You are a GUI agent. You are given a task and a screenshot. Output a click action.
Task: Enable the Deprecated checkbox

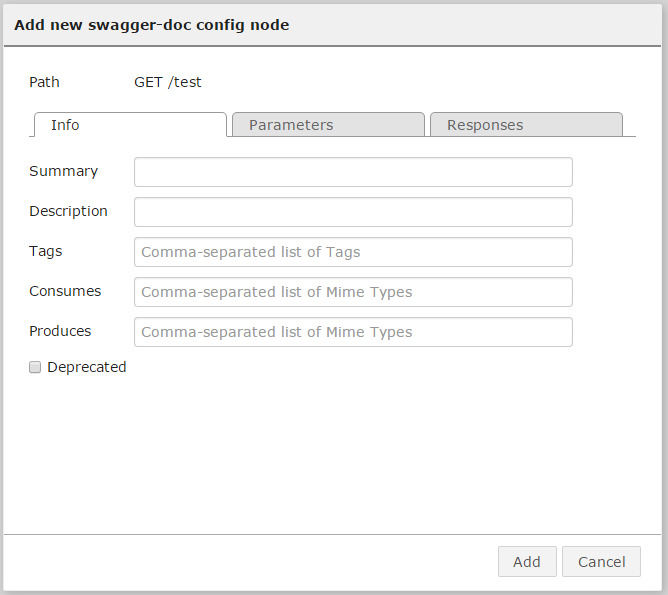pos(35,367)
